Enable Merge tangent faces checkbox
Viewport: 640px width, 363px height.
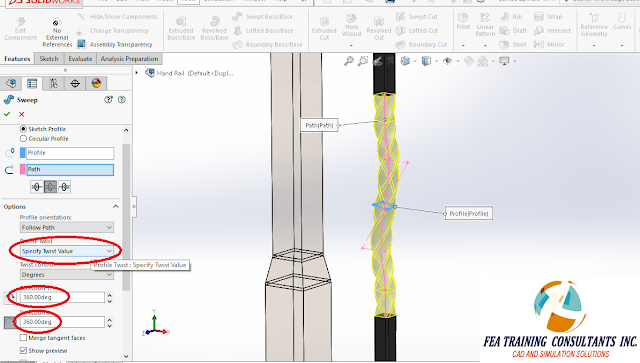23,338
